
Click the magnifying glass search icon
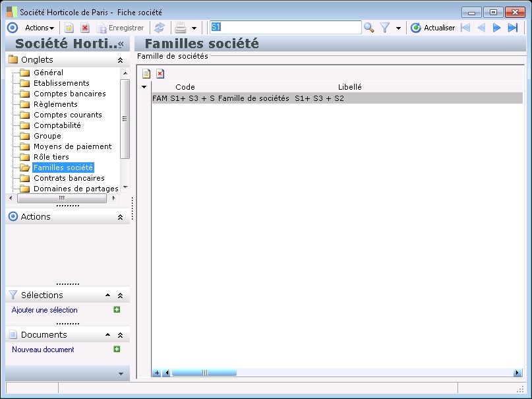tap(369, 28)
